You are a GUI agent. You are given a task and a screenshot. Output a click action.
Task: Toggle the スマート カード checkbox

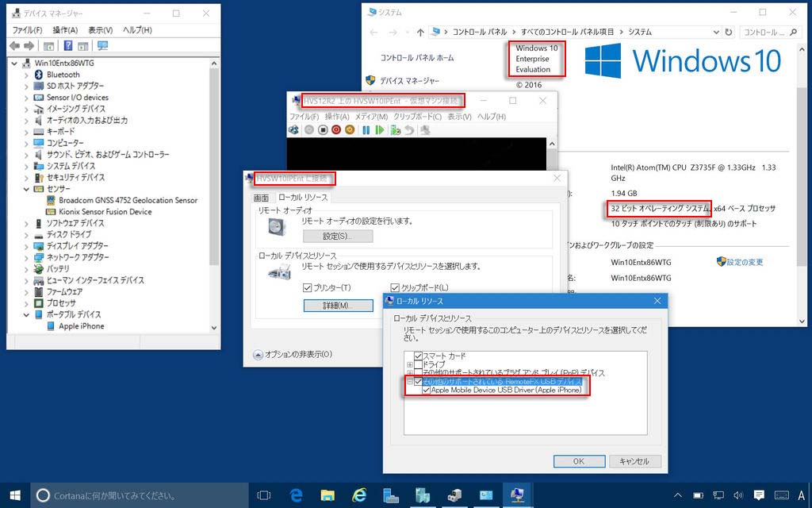pyautogui.click(x=419, y=356)
